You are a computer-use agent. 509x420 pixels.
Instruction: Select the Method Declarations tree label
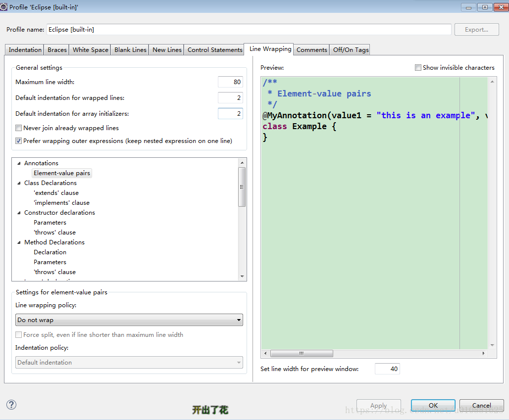tap(54, 242)
